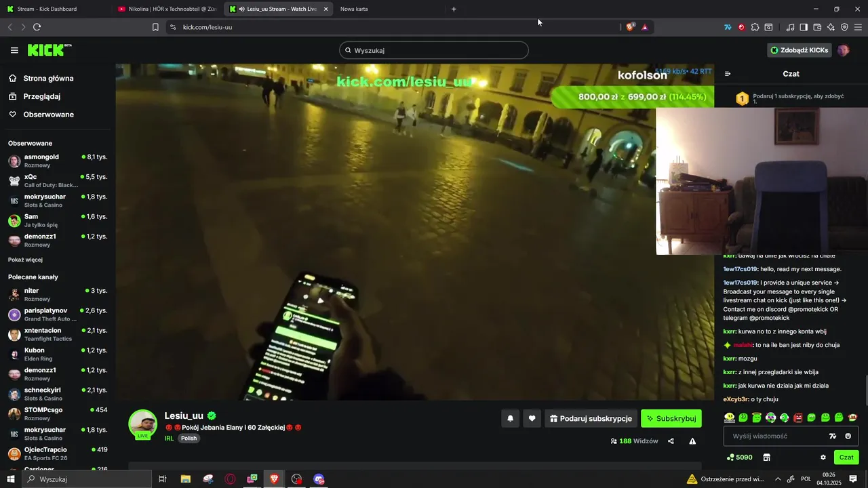The width and height of the screenshot is (868, 488).
Task: Open Brave Shields icon
Action: click(630, 27)
